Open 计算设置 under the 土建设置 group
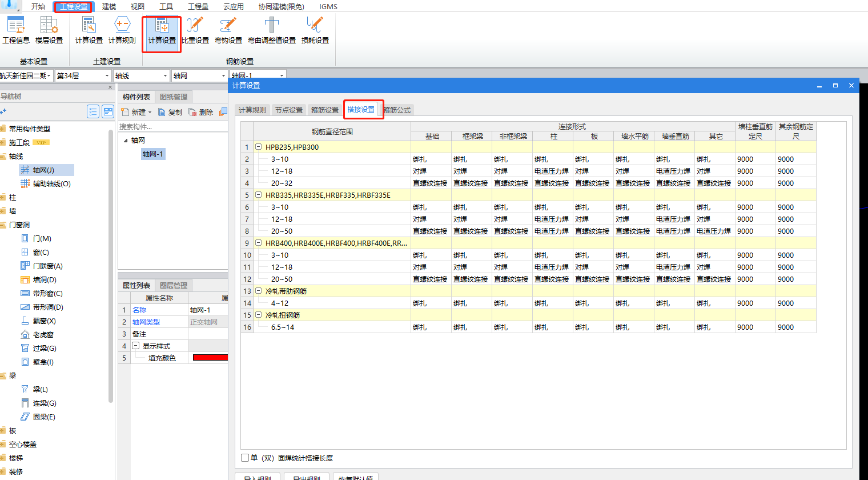 coord(89,30)
